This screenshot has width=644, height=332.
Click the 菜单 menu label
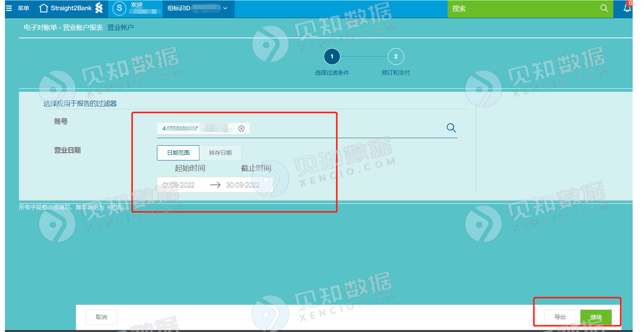pos(23,8)
